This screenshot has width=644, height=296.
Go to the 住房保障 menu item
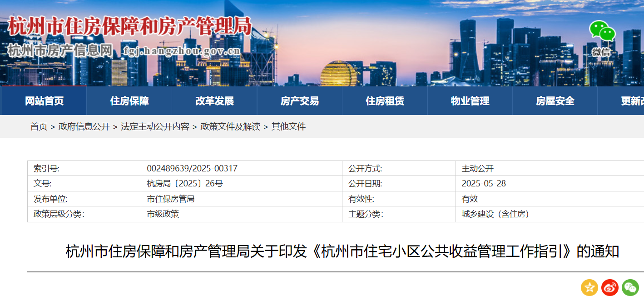point(129,101)
